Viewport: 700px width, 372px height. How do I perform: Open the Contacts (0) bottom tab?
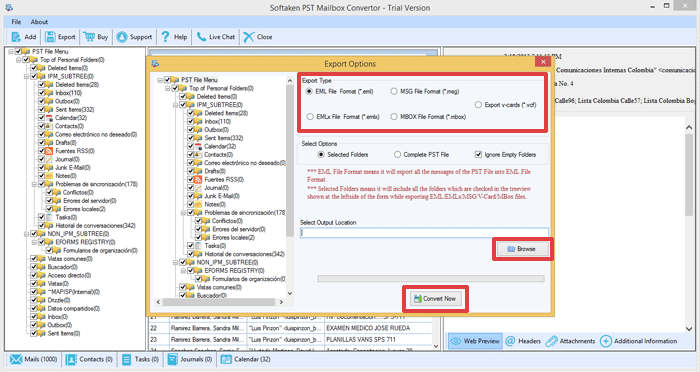[89, 359]
